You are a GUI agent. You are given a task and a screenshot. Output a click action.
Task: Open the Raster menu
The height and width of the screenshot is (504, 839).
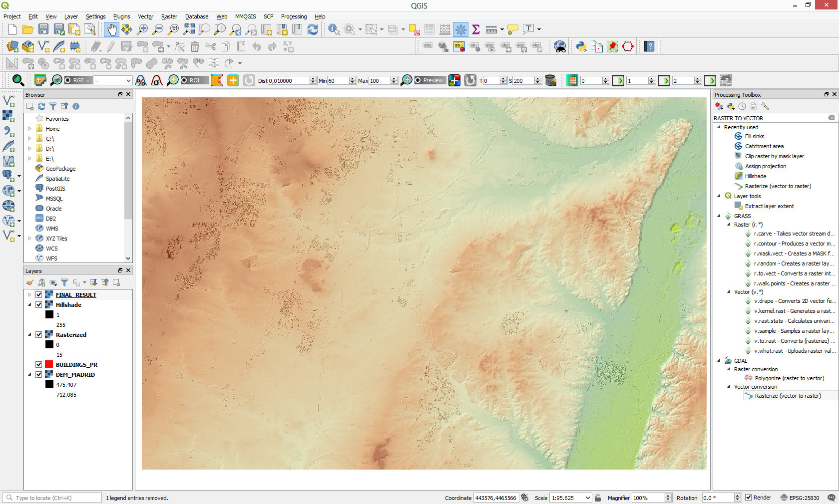pos(169,16)
